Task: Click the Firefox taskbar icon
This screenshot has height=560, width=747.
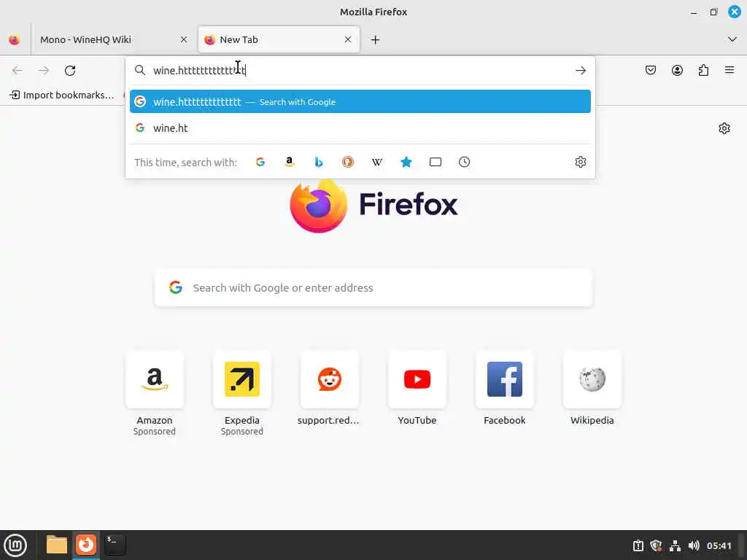Action: point(86,545)
